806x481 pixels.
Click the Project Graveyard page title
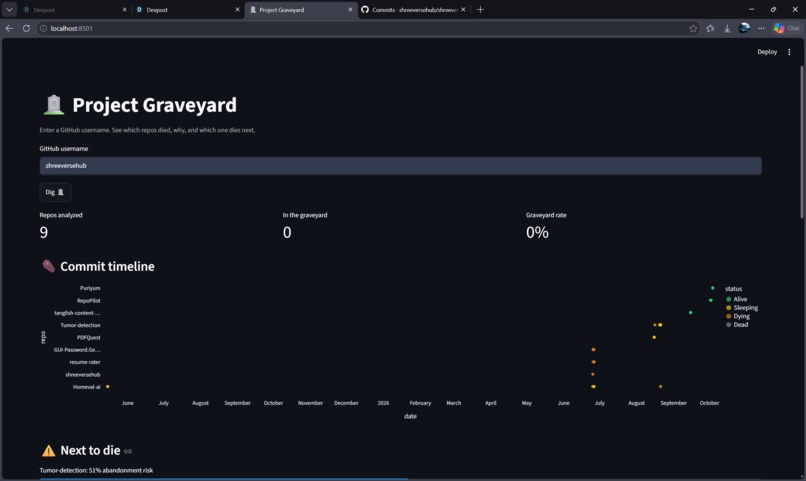(x=154, y=105)
